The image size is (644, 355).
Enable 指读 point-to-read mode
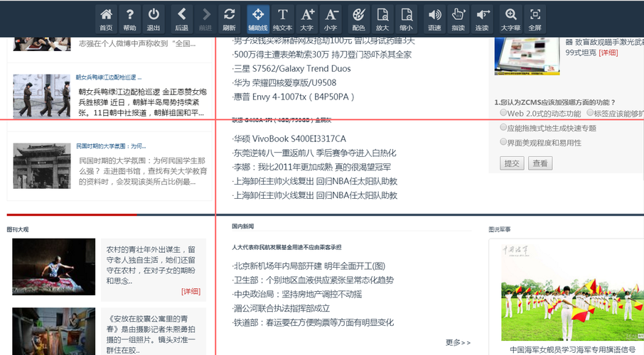(458, 19)
